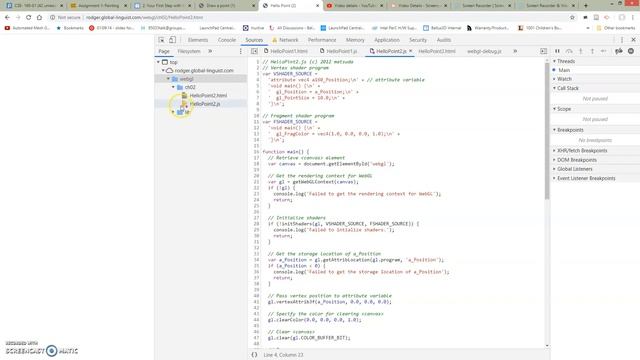
Task: Open HelloPoint2.html in file tree
Action: [208, 96]
